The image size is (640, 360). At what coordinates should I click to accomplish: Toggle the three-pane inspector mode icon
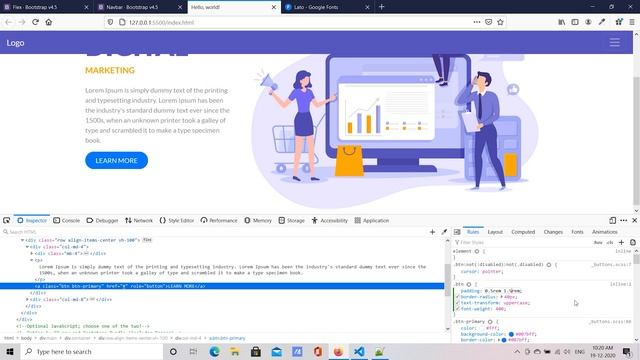click(x=457, y=232)
